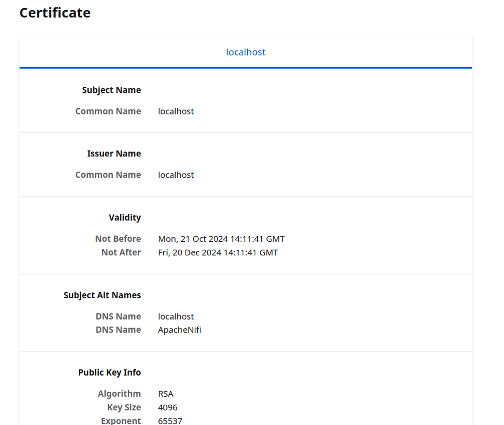The width and height of the screenshot is (504, 425).
Task: Click the Subject Name section heading
Action: point(111,90)
